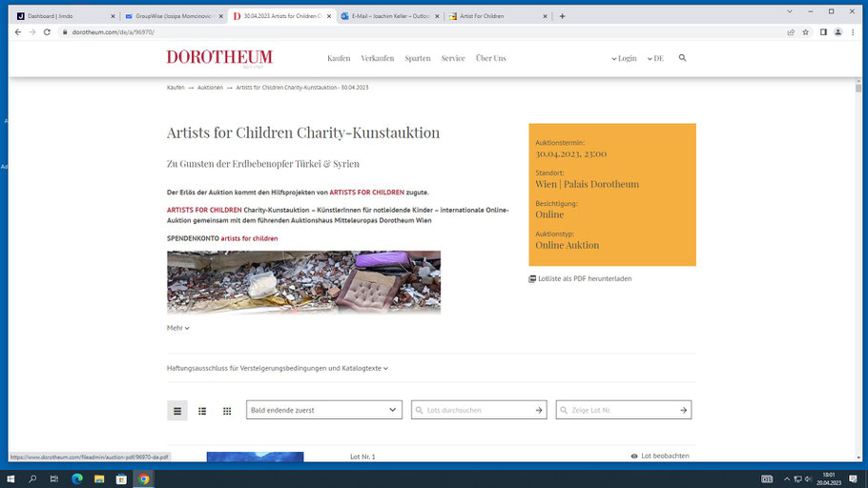
Task: Click the browser back arrow
Action: [18, 32]
